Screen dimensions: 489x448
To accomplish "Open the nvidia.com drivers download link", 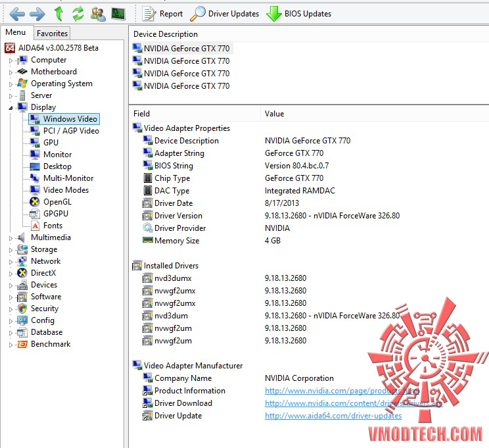I will pos(354,403).
